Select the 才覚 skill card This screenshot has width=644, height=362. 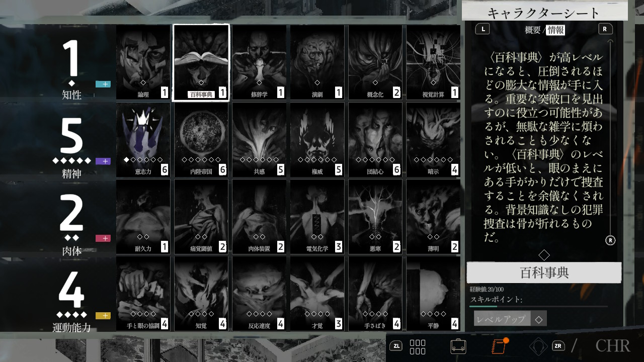(317, 294)
